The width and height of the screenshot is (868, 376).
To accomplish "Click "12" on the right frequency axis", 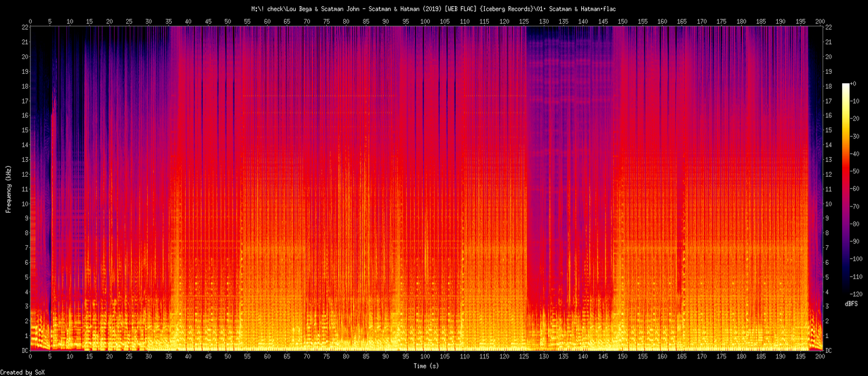I will click(x=829, y=174).
